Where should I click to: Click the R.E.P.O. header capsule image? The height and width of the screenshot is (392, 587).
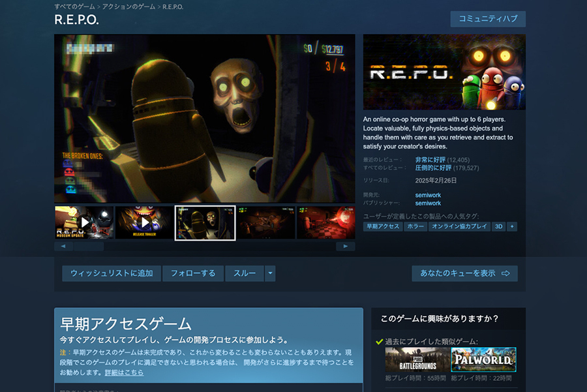point(444,72)
